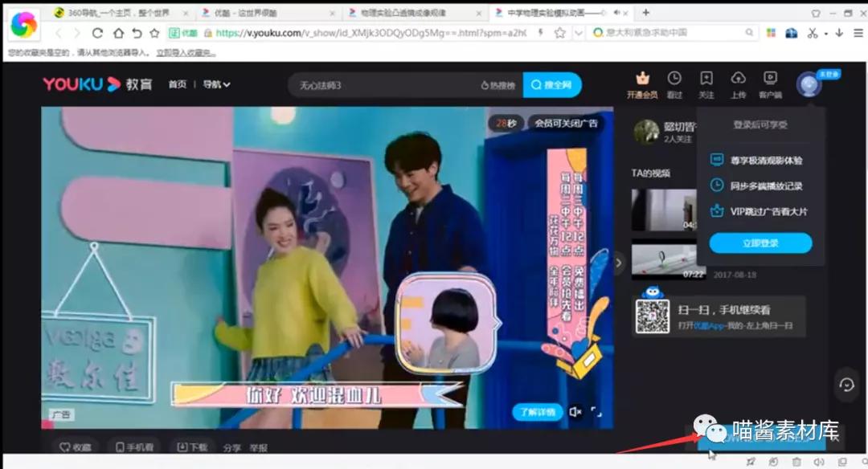
Task: Expand the address bar dropdown arrow
Action: coord(578,33)
